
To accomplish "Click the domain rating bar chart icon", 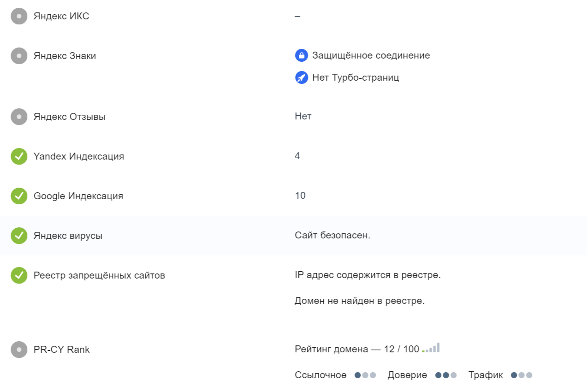I will [x=431, y=348].
